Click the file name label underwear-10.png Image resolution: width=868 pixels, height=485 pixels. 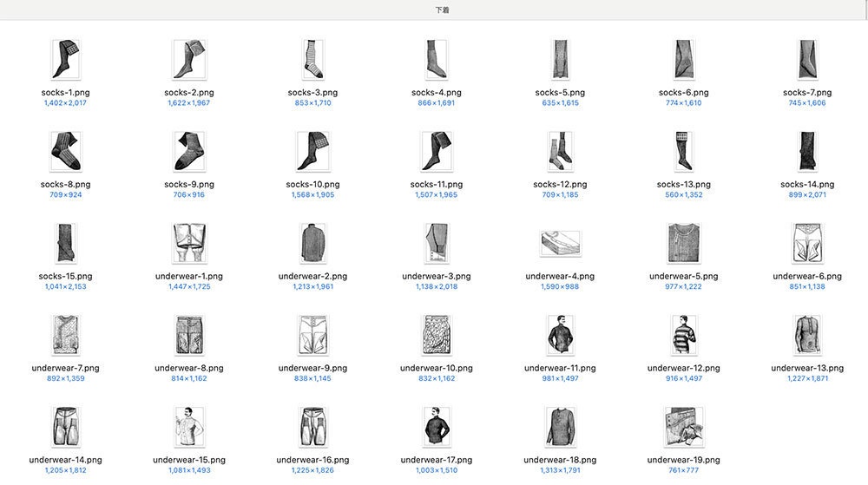(x=437, y=368)
